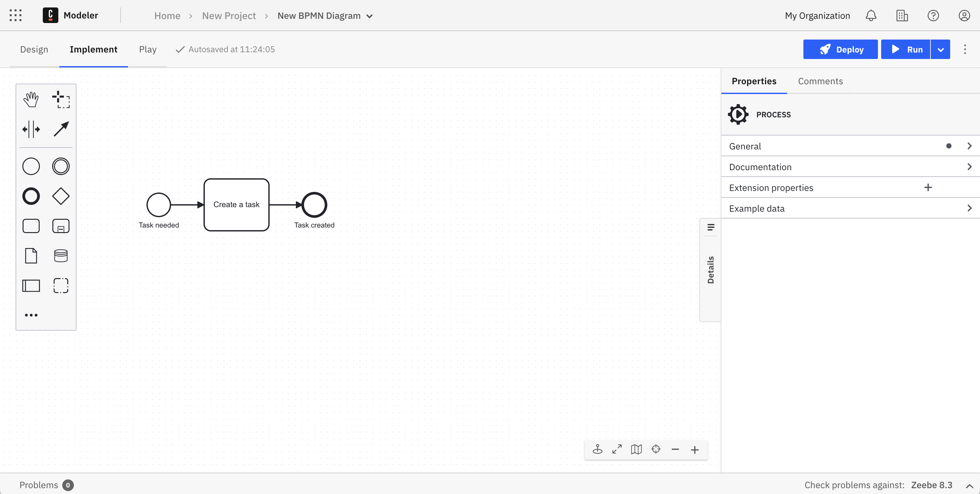This screenshot has height=494, width=980.
Task: Select the gateway diamond shape
Action: pos(61,196)
